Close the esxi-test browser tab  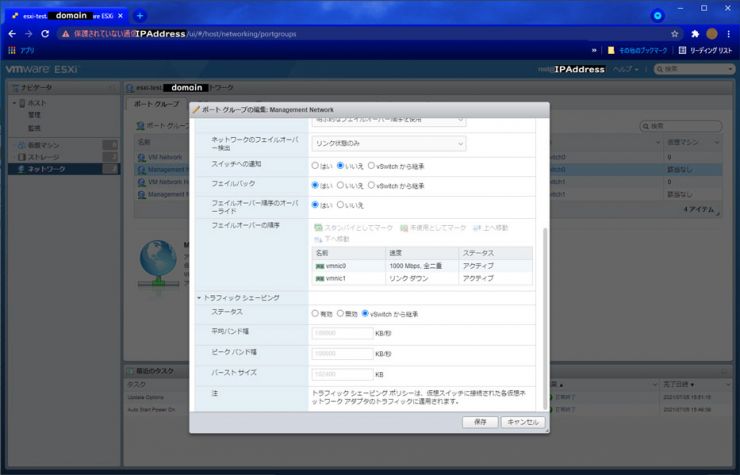point(120,16)
